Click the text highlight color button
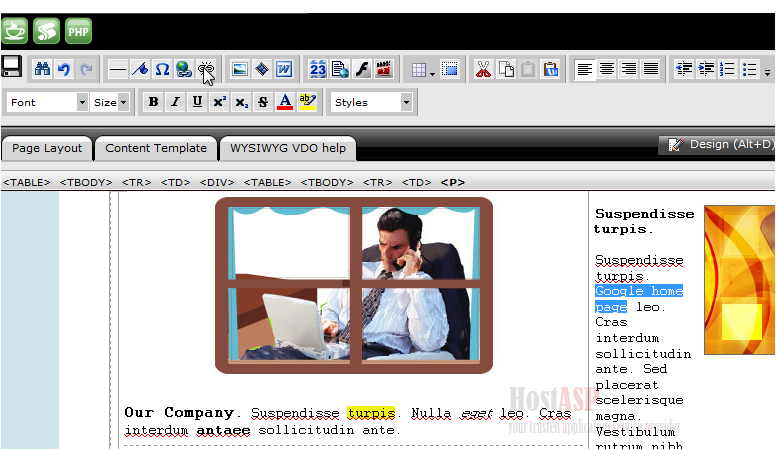Screen dimensions: 776x450 [x=307, y=102]
